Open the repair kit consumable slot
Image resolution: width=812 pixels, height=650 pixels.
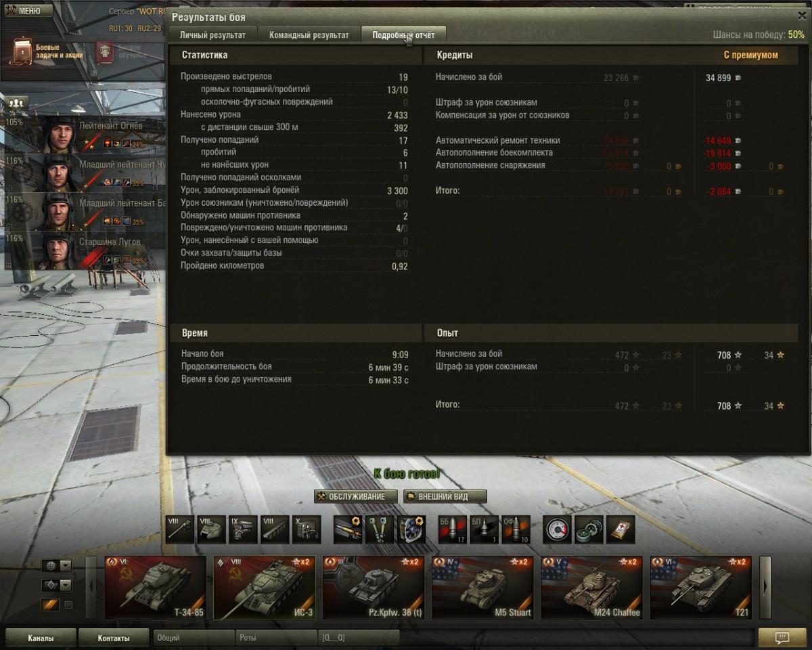[589, 529]
